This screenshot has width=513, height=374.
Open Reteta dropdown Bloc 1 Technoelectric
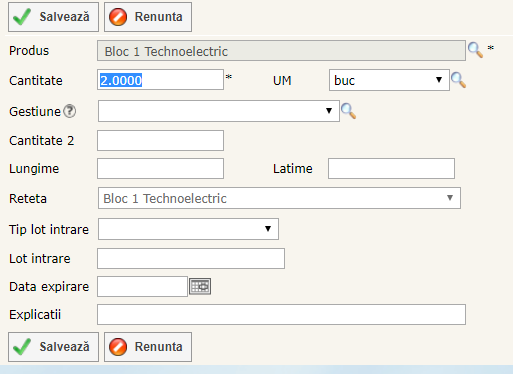279,198
